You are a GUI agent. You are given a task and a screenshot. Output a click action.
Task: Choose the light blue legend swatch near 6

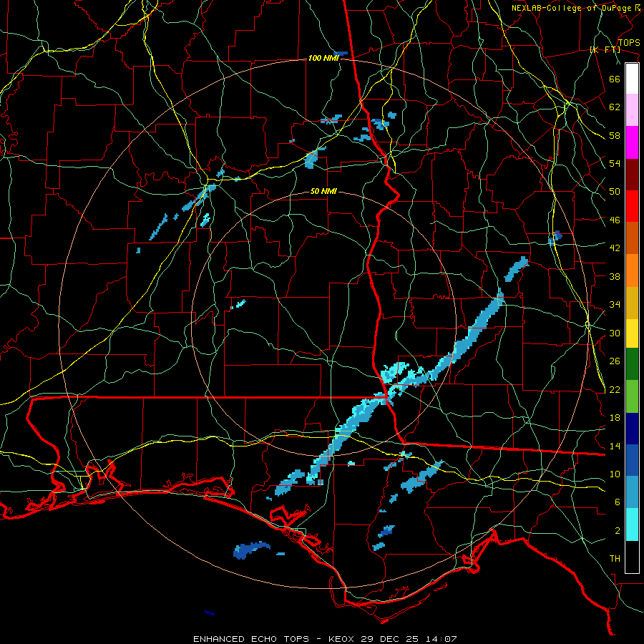(x=632, y=492)
